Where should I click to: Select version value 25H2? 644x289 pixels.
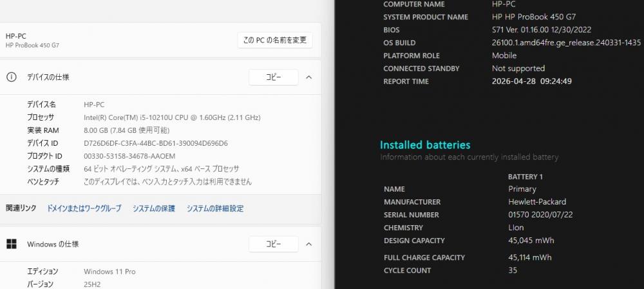point(92,284)
